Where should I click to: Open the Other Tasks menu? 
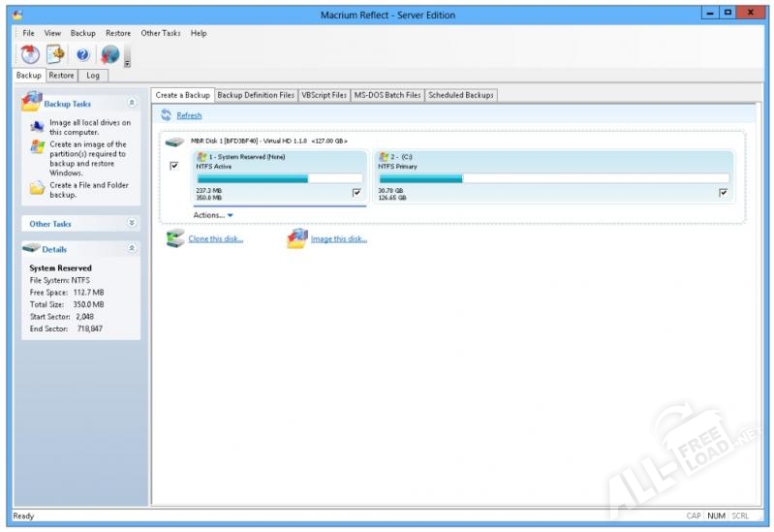(160, 33)
